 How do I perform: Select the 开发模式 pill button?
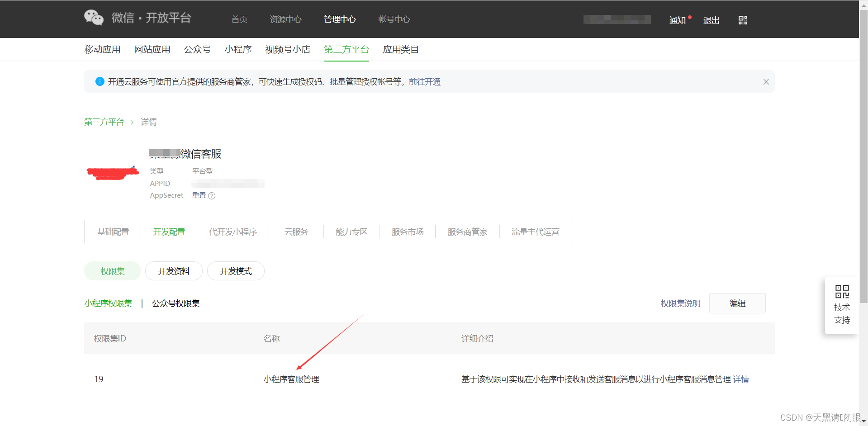point(236,271)
